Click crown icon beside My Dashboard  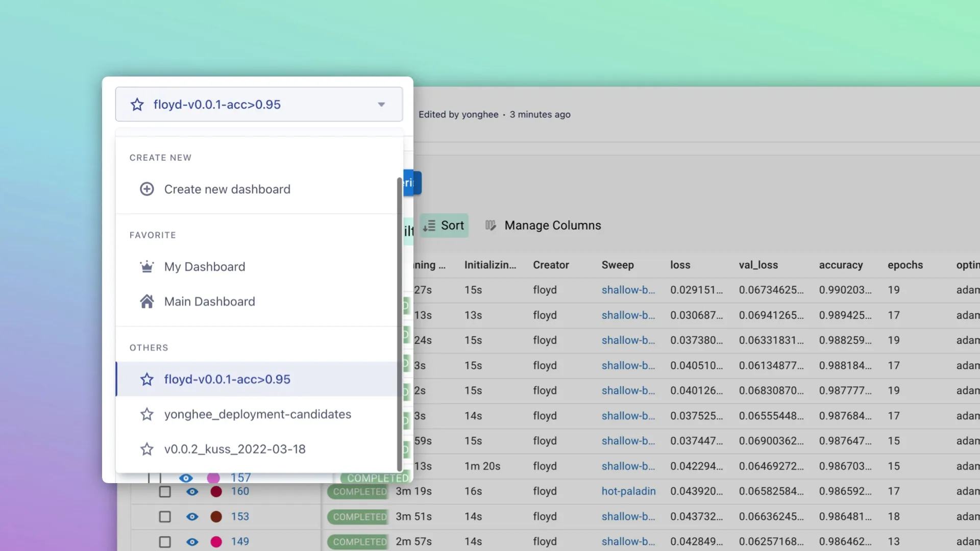(x=147, y=267)
